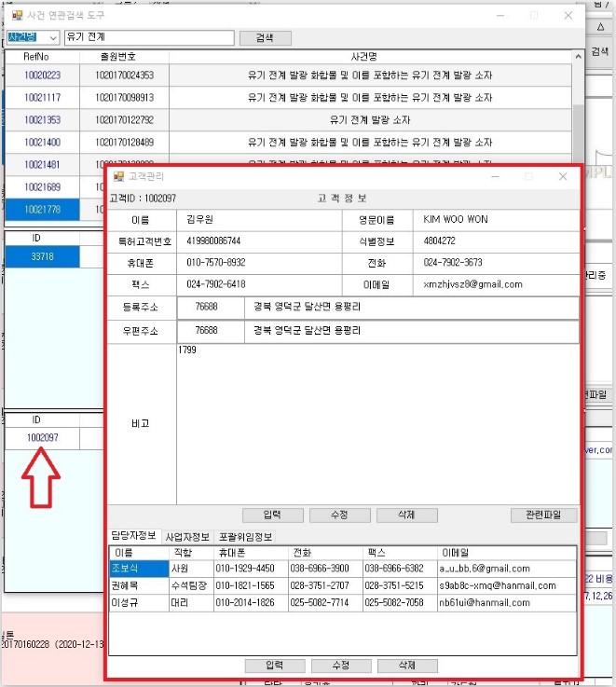Click the 식별정보 field 4804272
Image resolution: width=616 pixels, height=687 pixels.
(x=496, y=241)
